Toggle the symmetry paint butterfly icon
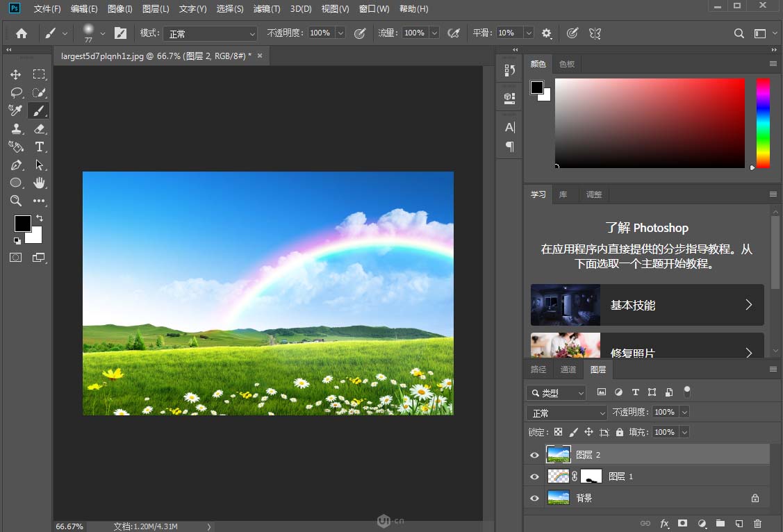The width and height of the screenshot is (783, 532). pyautogui.click(x=595, y=33)
